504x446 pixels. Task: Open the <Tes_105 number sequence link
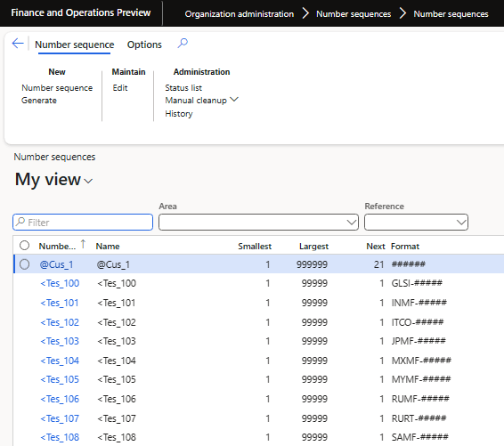[60, 379]
